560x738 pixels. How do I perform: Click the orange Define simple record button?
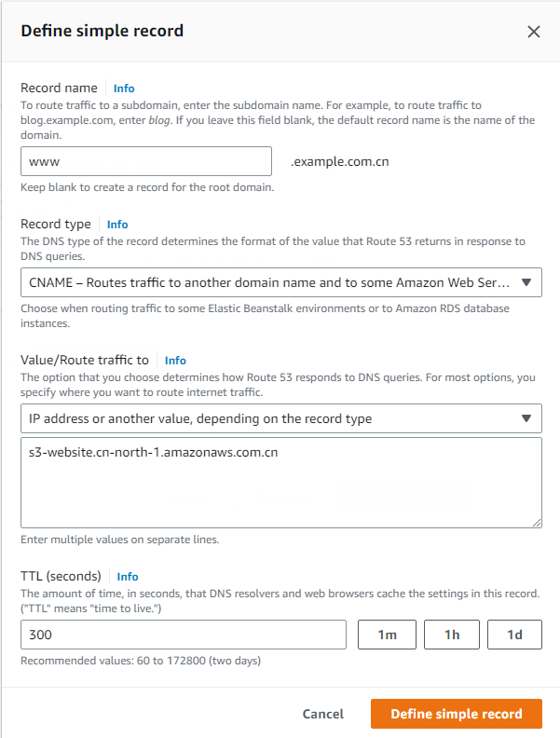(x=456, y=714)
